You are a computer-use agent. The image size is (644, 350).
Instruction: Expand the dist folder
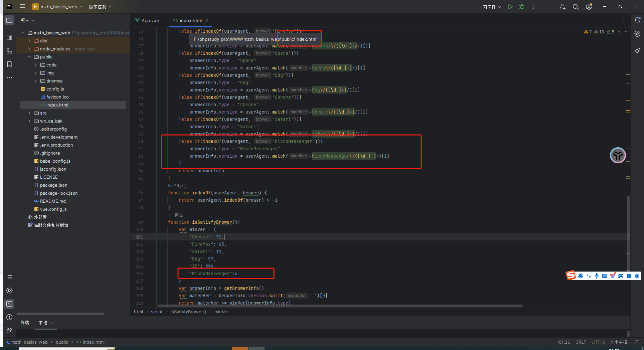(29, 41)
